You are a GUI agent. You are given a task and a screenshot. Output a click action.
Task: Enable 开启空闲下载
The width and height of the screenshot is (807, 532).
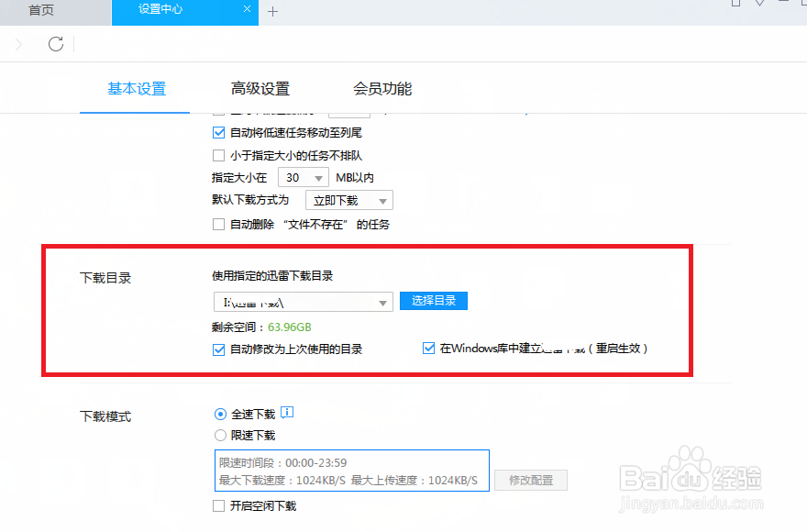pyautogui.click(x=218, y=505)
